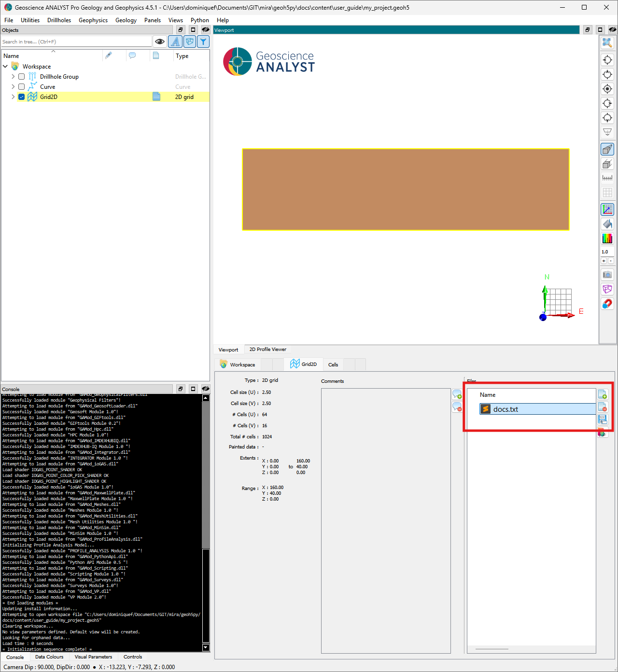Uncheck the Grid2D visibility checkbox

click(x=21, y=97)
